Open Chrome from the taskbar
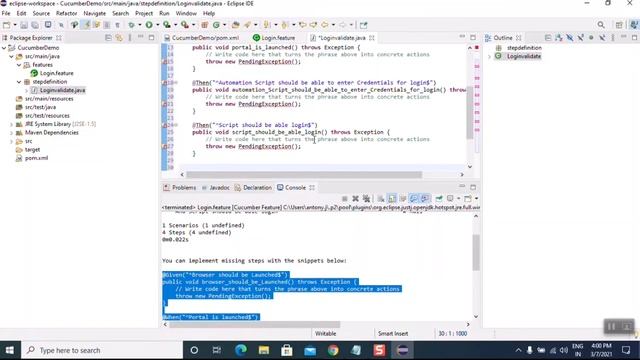 coord(333,350)
